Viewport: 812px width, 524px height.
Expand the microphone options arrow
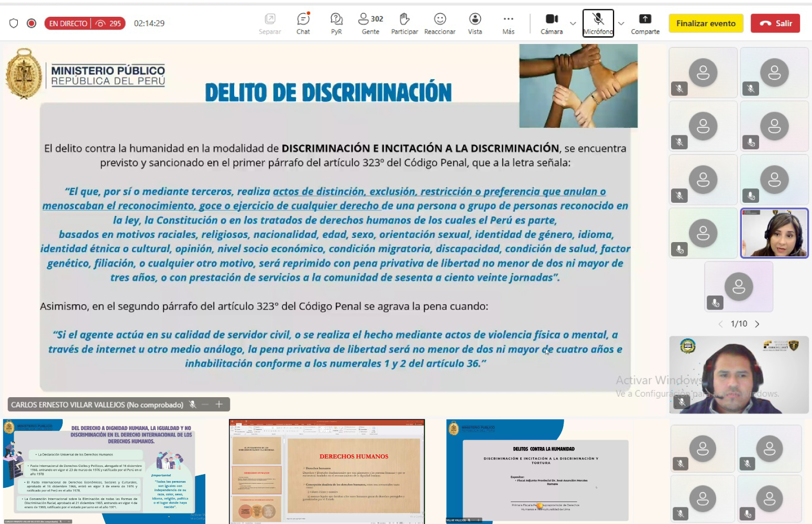(621, 24)
